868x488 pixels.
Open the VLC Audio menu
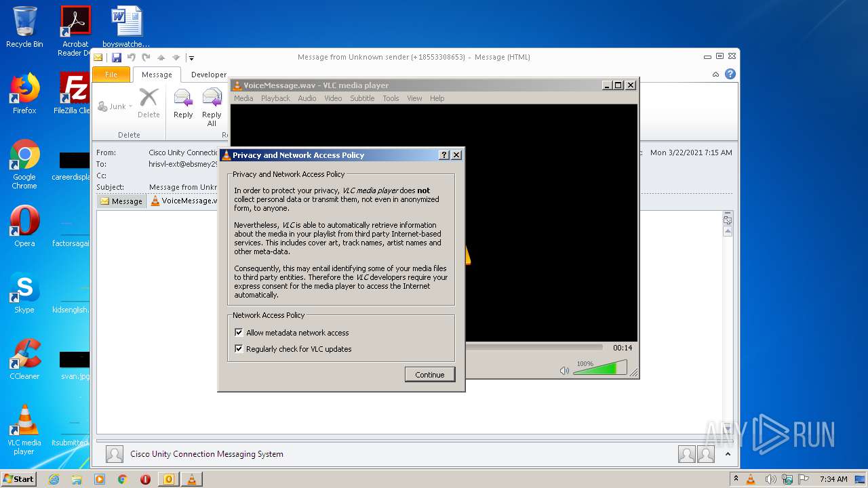307,98
